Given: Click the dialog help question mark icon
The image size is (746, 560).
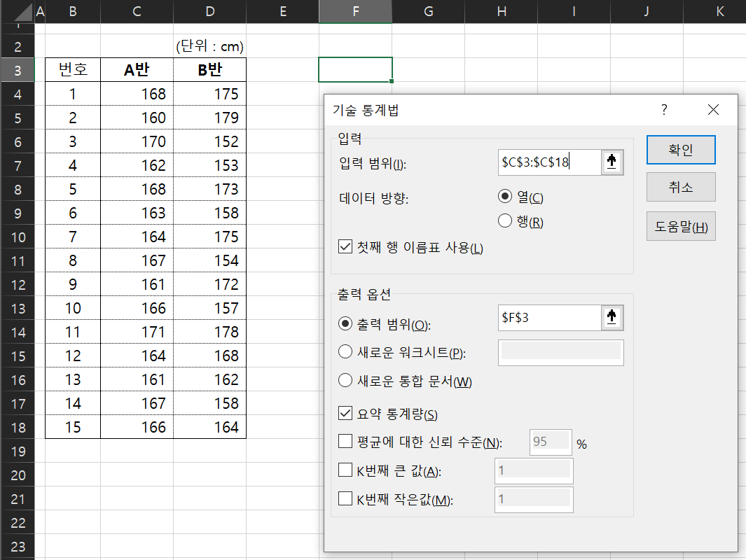Looking at the screenshot, I should [x=663, y=110].
